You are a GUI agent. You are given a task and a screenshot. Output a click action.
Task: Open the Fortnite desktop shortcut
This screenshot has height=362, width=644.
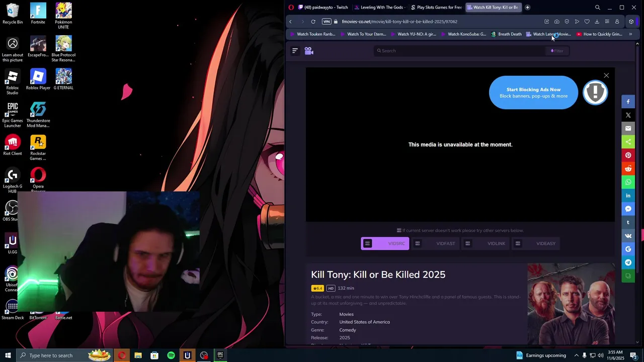coord(38,14)
